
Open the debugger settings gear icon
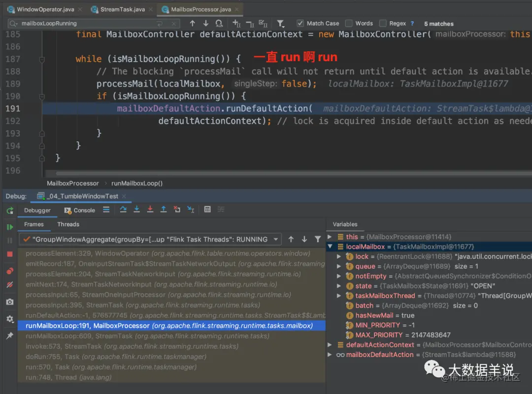tap(10, 319)
